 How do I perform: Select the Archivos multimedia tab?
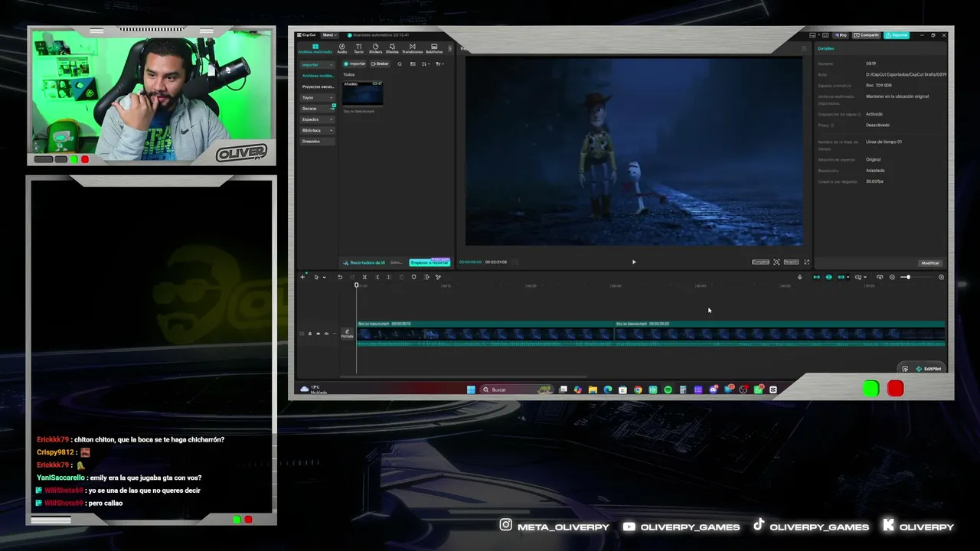(315, 48)
